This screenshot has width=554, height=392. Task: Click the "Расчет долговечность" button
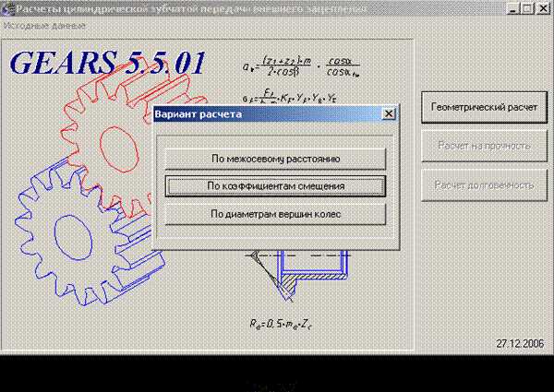point(484,184)
